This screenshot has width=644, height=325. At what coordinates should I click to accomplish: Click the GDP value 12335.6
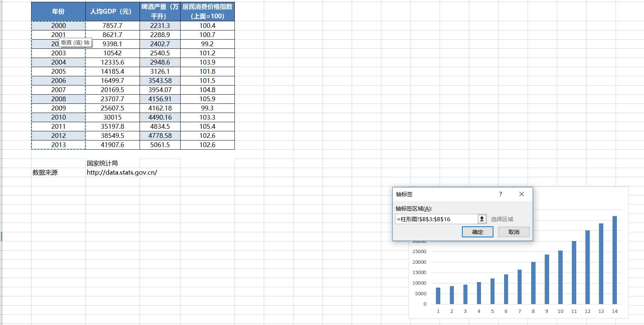coord(112,62)
